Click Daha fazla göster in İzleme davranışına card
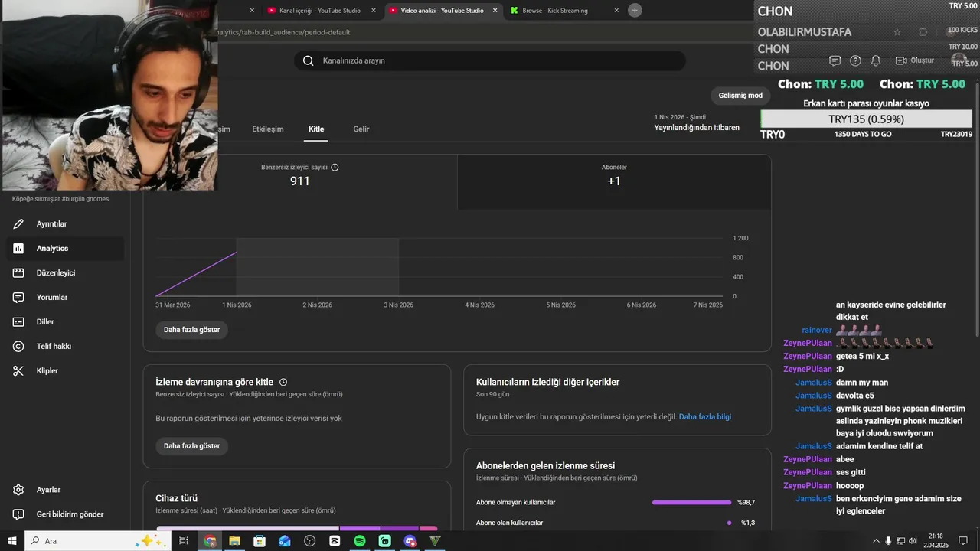This screenshot has width=980, height=551. (x=191, y=446)
